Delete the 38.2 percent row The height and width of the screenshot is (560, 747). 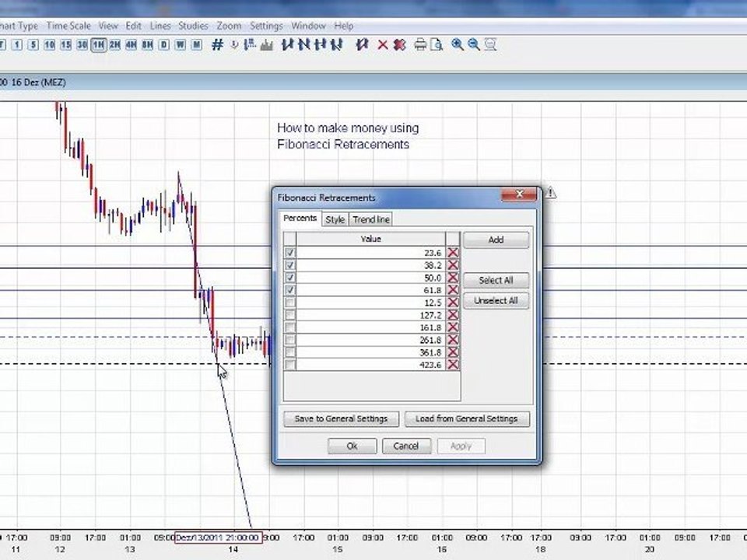tap(453, 265)
